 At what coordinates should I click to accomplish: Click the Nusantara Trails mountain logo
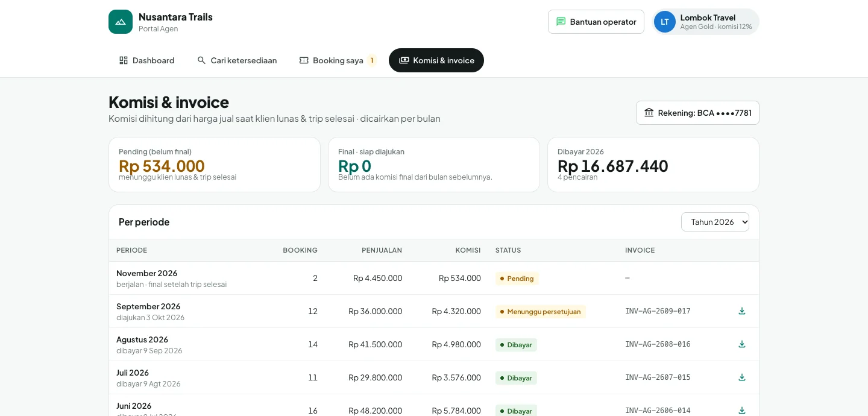[x=121, y=22]
